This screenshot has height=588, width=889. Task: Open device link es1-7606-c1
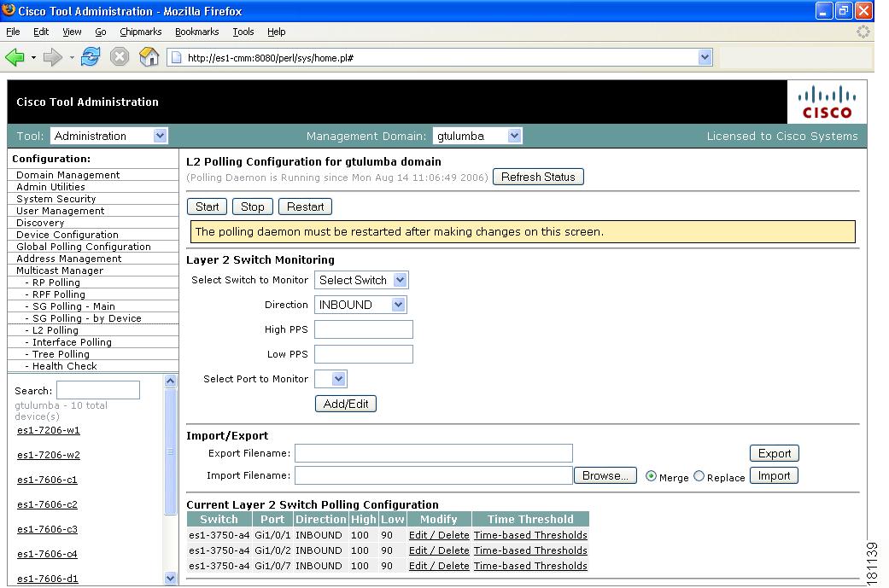coord(47,480)
